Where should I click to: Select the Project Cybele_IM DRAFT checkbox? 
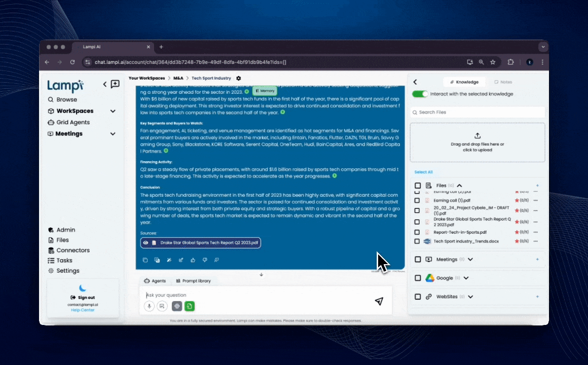tap(417, 211)
